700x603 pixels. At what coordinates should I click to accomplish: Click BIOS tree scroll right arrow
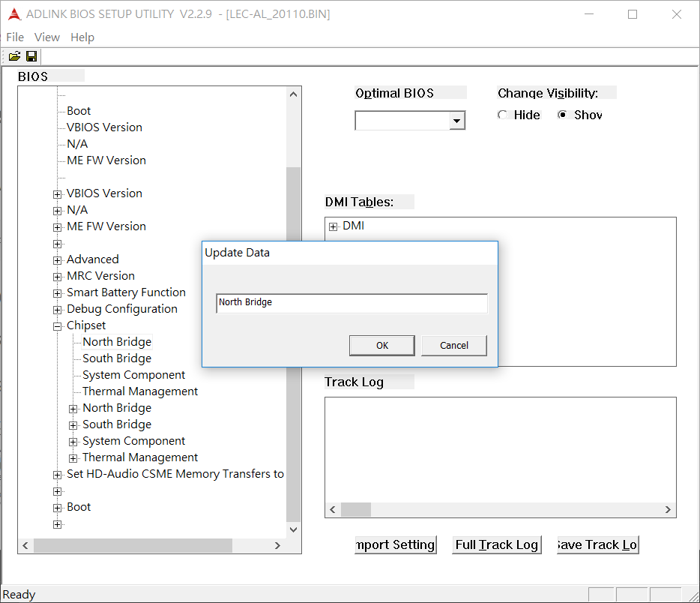click(277, 545)
